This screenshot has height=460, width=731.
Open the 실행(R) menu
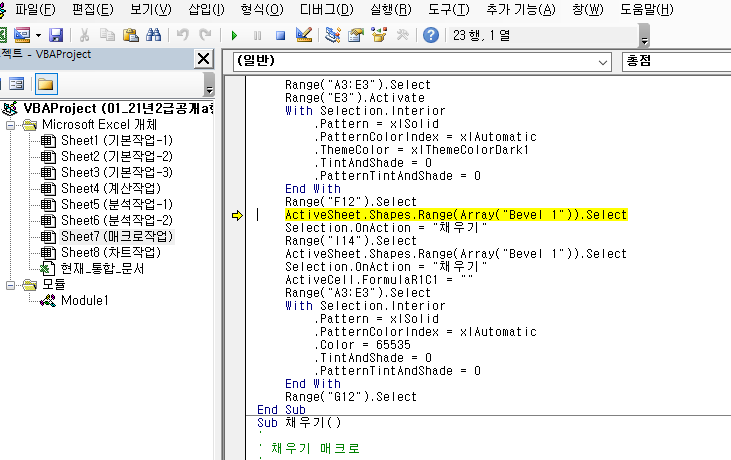[x=391, y=9]
